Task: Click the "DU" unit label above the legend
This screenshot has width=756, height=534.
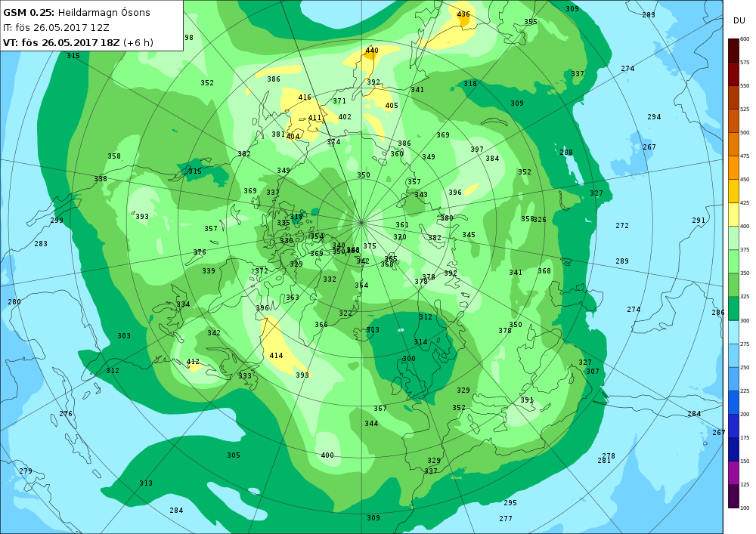Action: tap(739, 20)
